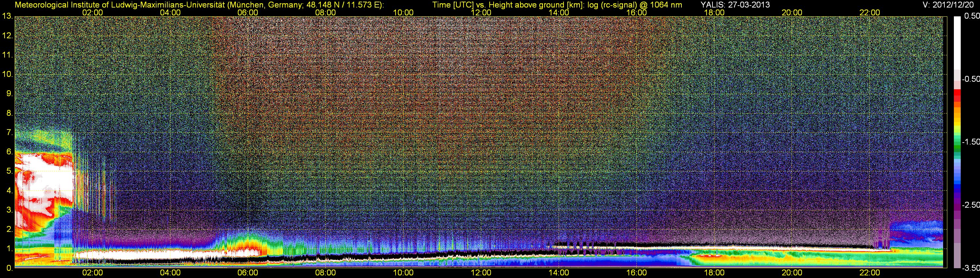
Task: Pick the white top band of the color scale
Action: click(957, 43)
